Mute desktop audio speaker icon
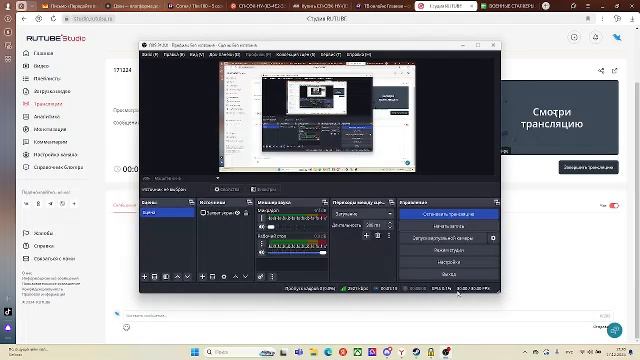Image resolution: width=640 pixels, height=360 pixels. 262,253
